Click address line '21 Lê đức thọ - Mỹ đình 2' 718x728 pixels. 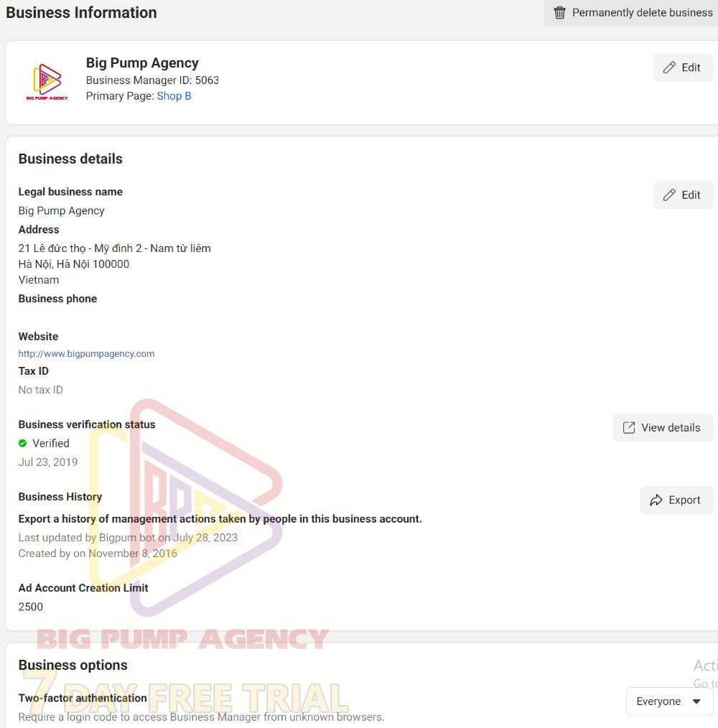coord(115,248)
